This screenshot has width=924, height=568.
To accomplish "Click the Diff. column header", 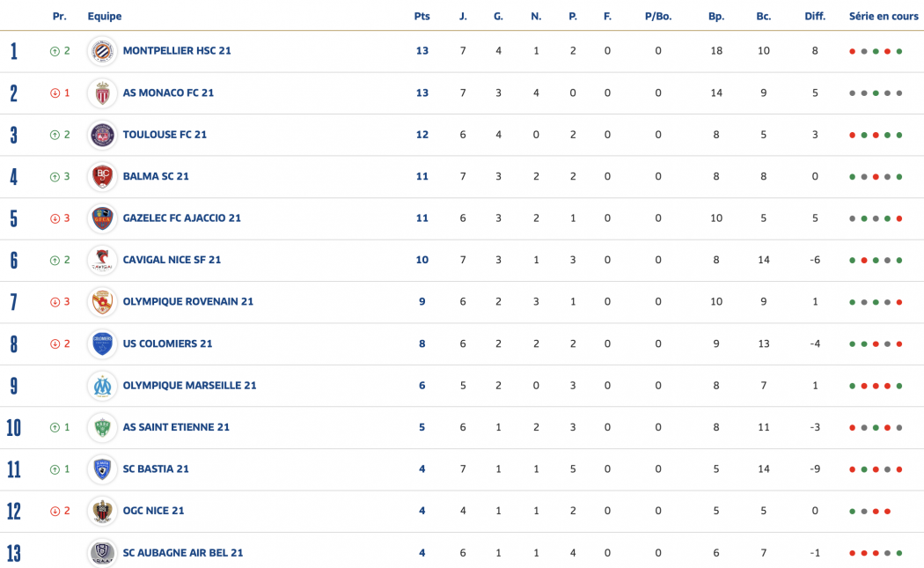I will tap(815, 16).
